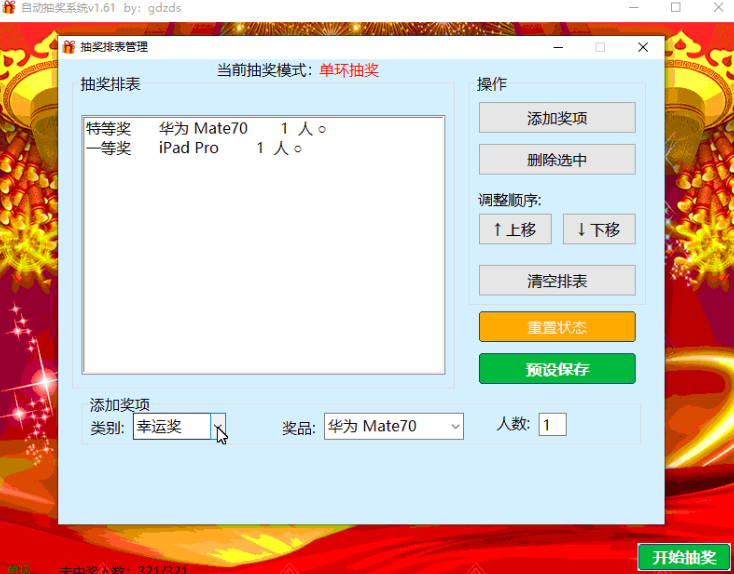Clear the schedule with 清空排表

click(x=557, y=281)
